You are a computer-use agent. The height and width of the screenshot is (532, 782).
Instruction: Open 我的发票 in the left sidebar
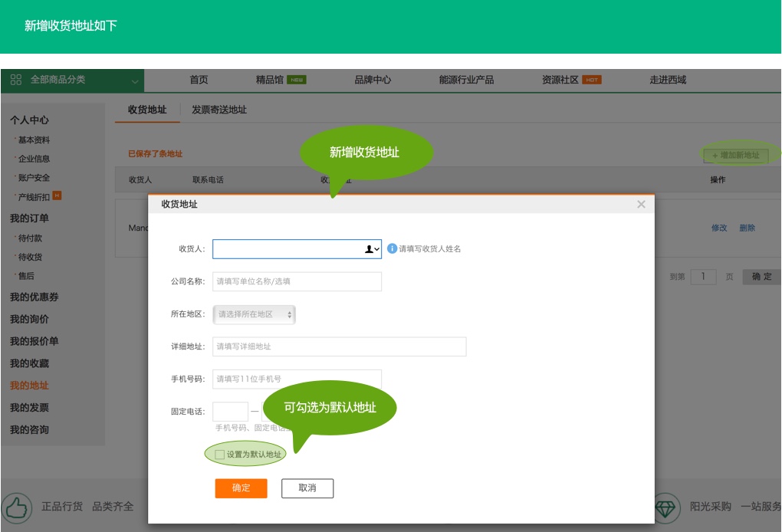point(29,408)
